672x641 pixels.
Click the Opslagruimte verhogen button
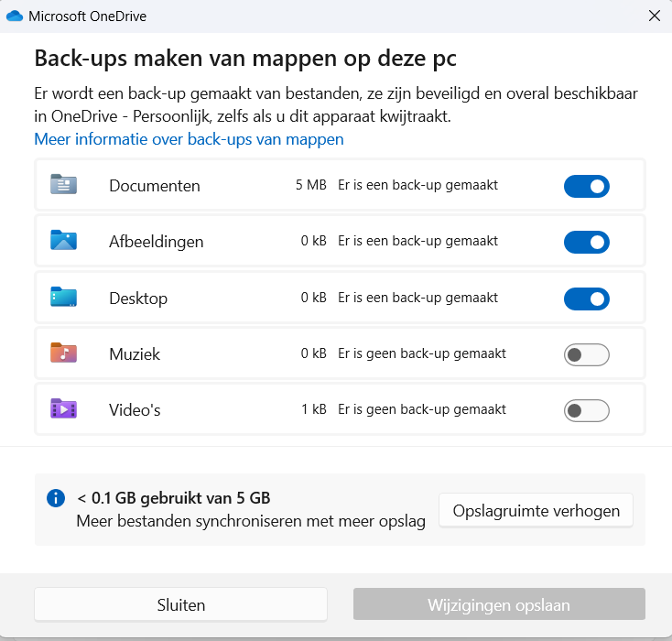[x=536, y=510]
